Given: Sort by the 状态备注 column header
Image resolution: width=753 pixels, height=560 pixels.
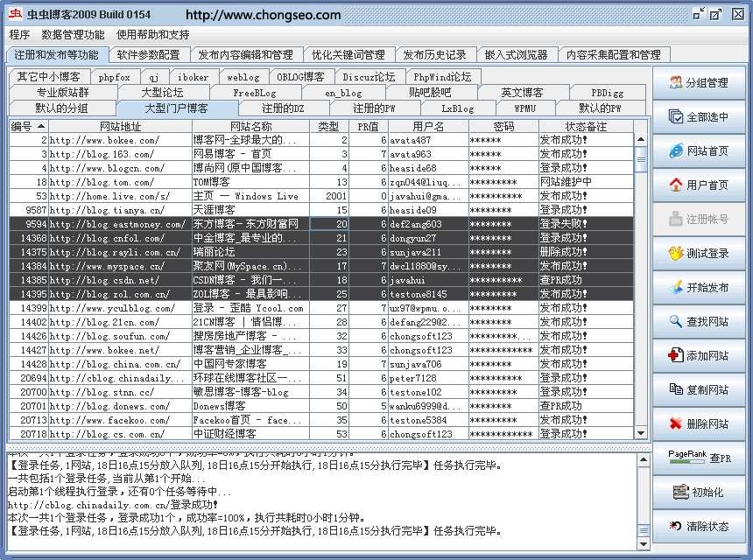Looking at the screenshot, I should click(586, 127).
